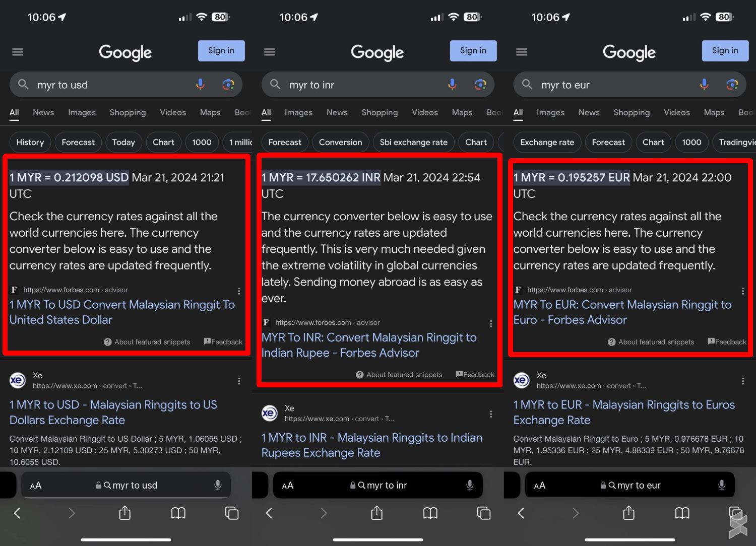Image resolution: width=756 pixels, height=546 pixels.
Task: Select the Maps tab on the right screenshot
Action: tap(714, 112)
